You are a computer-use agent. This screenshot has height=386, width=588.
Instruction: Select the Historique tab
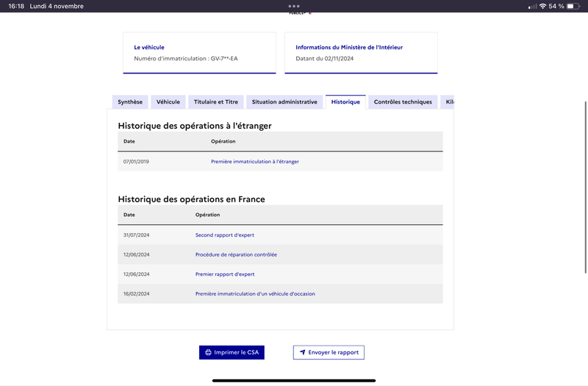[x=345, y=102]
